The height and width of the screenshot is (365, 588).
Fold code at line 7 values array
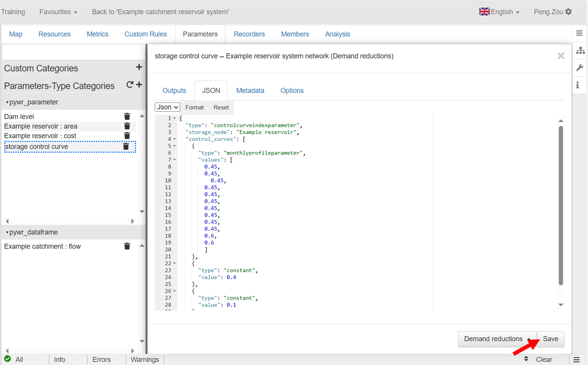pyautogui.click(x=175, y=160)
